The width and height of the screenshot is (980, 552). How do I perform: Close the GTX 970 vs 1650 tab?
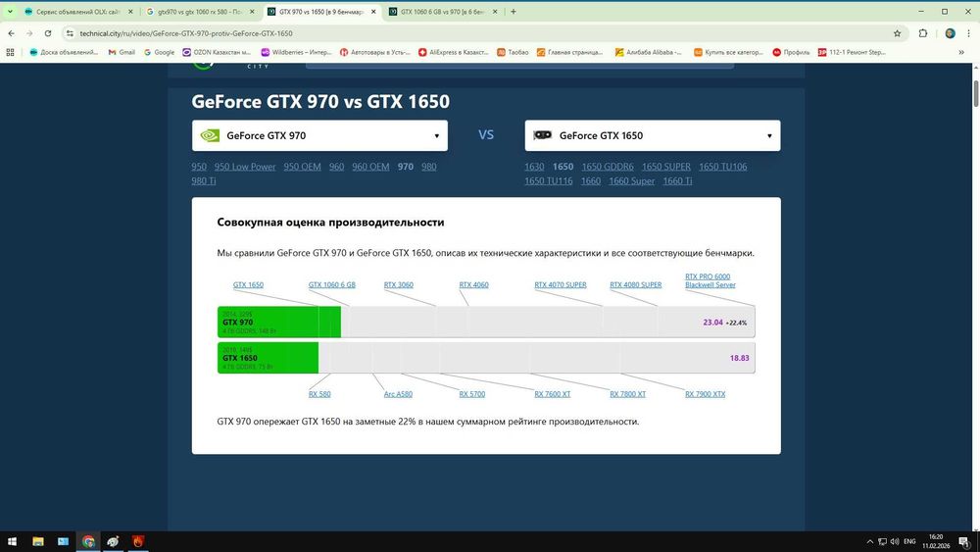(373, 11)
